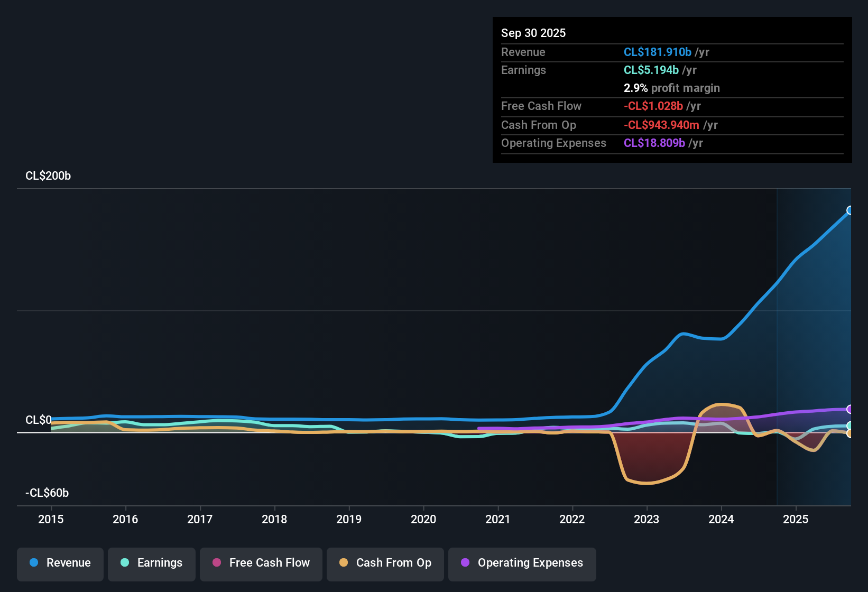Click the teal Earnings dot icon
This screenshot has width=868, height=592.
coord(125,563)
